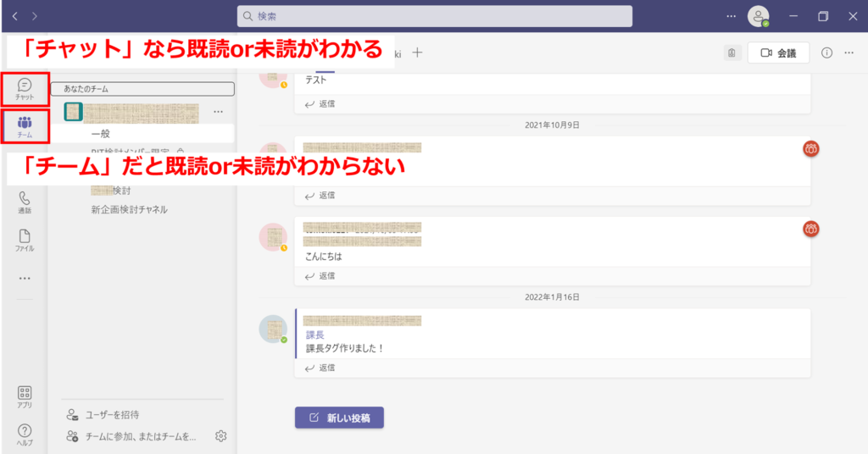Viewport: 868px width, 454px height.
Task: Add a new tab with plus icon
Action: [x=417, y=53]
